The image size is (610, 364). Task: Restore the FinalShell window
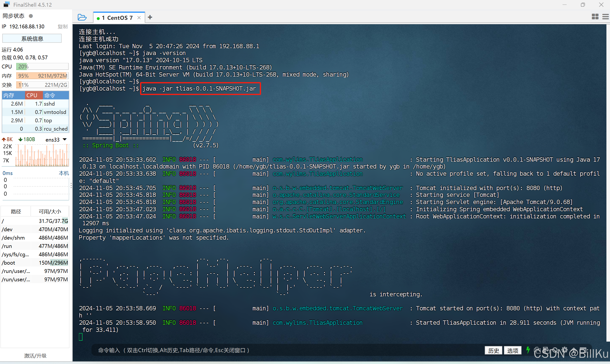[x=583, y=5]
